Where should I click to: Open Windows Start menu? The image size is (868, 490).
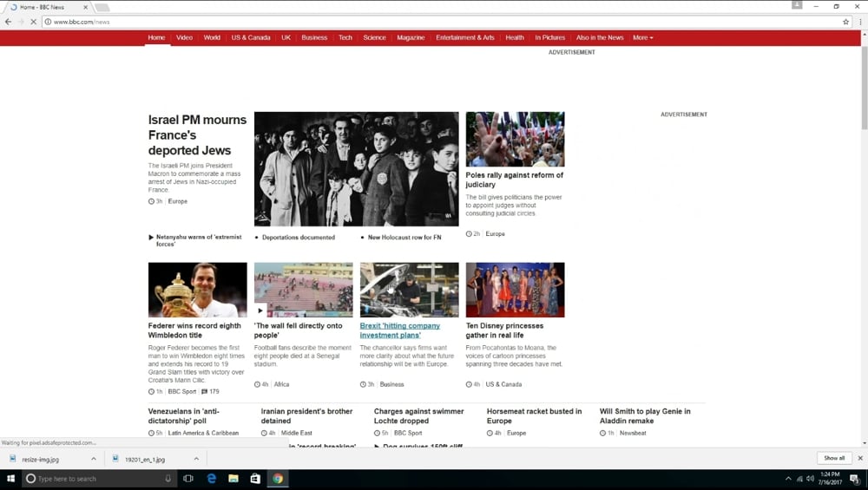click(x=10, y=479)
